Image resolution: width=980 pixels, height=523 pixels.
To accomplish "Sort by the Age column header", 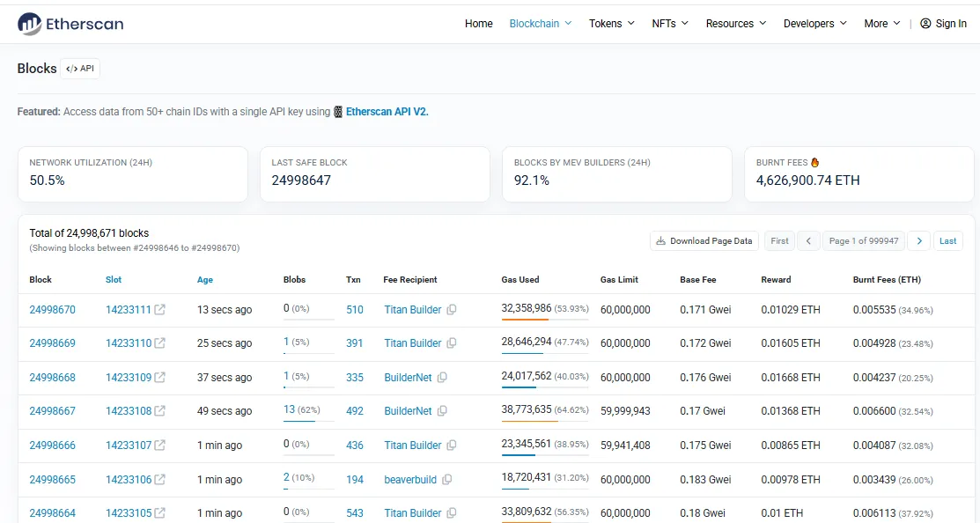I will 205,279.
